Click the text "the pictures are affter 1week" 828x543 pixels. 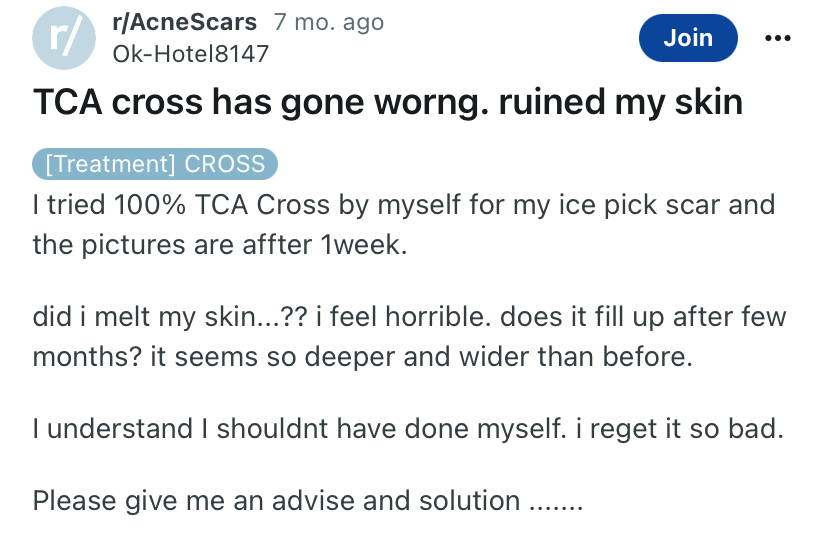point(220,244)
